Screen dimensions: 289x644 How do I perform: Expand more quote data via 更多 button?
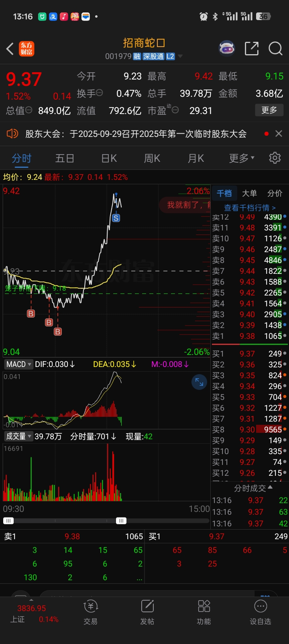point(269,110)
